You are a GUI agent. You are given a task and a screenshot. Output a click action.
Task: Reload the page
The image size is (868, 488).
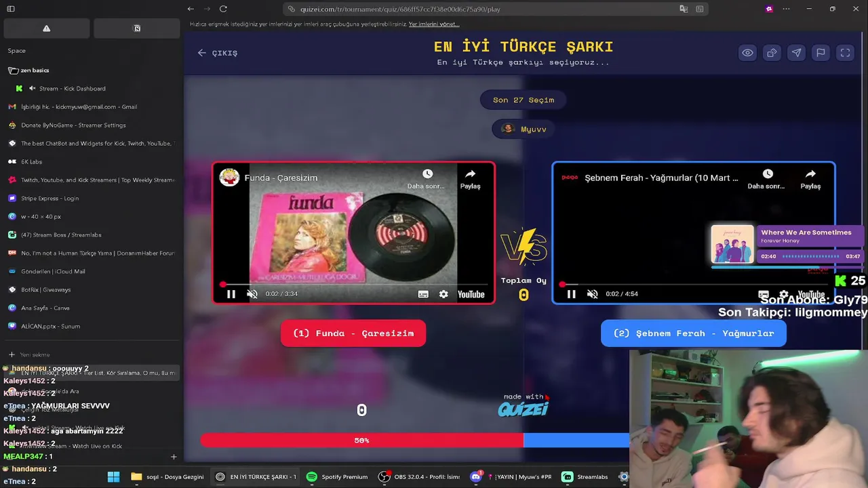click(x=223, y=9)
